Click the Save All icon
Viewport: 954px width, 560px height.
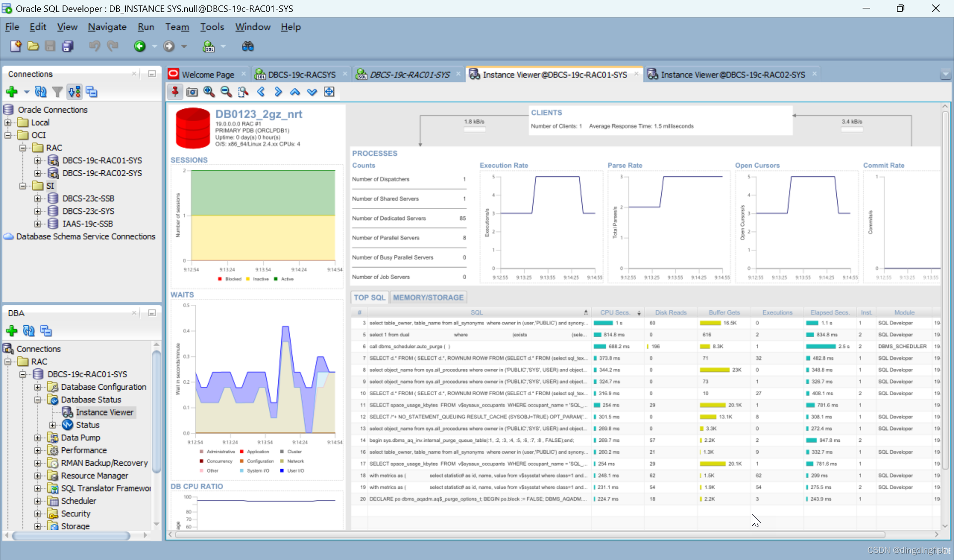[68, 46]
